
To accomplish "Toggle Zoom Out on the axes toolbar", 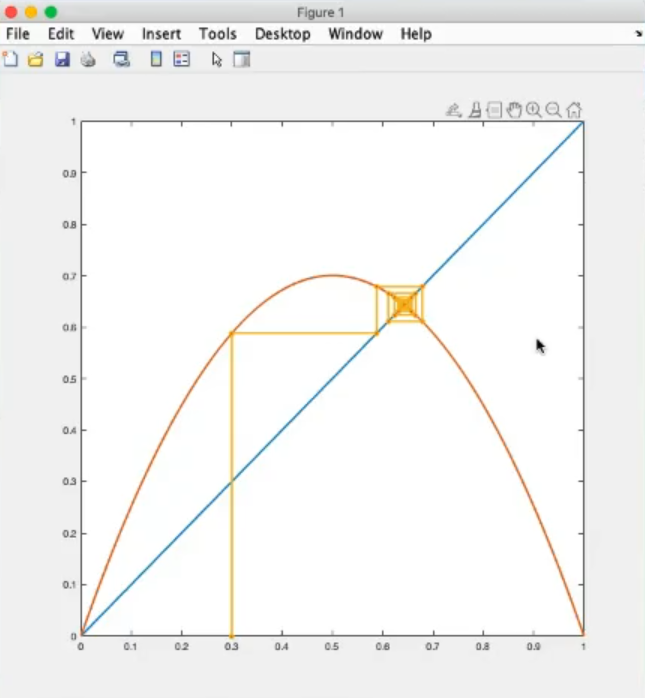I will point(553,110).
